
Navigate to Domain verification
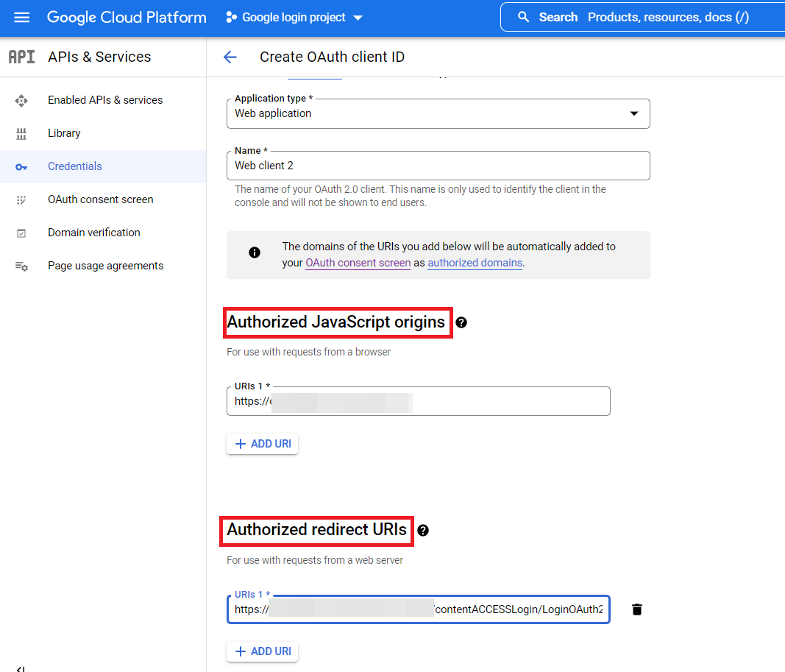click(x=93, y=233)
